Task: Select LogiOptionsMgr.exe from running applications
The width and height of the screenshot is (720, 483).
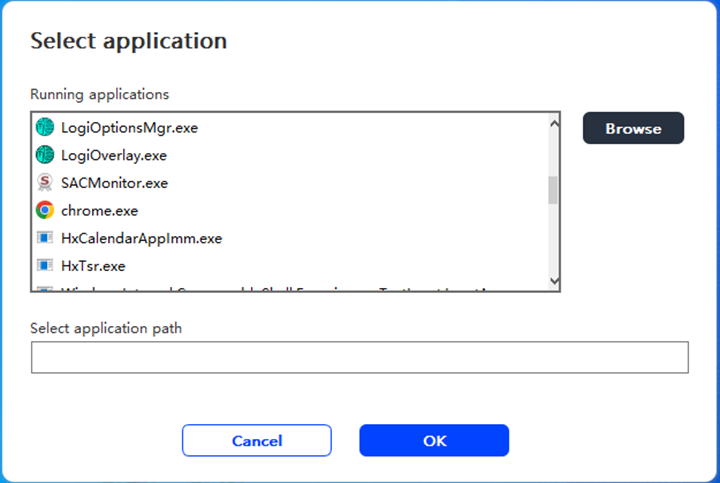Action: coord(130,128)
